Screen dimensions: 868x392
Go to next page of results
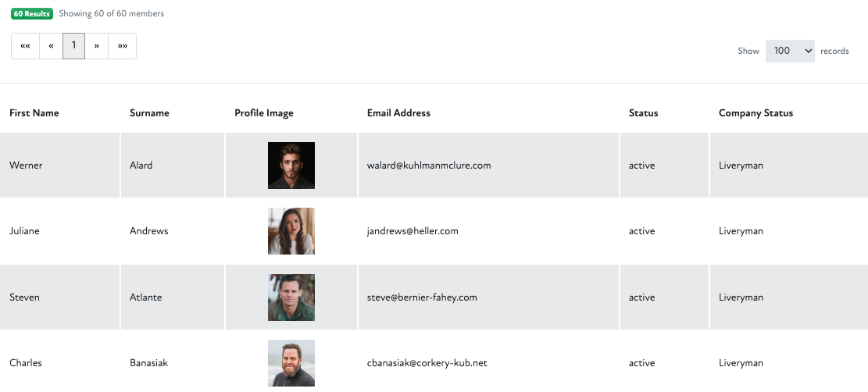pyautogui.click(x=96, y=46)
